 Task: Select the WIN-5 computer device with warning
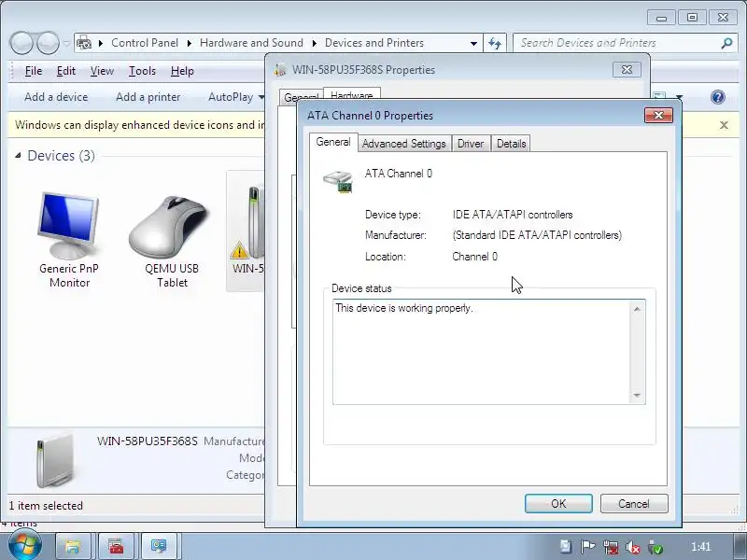point(247,231)
